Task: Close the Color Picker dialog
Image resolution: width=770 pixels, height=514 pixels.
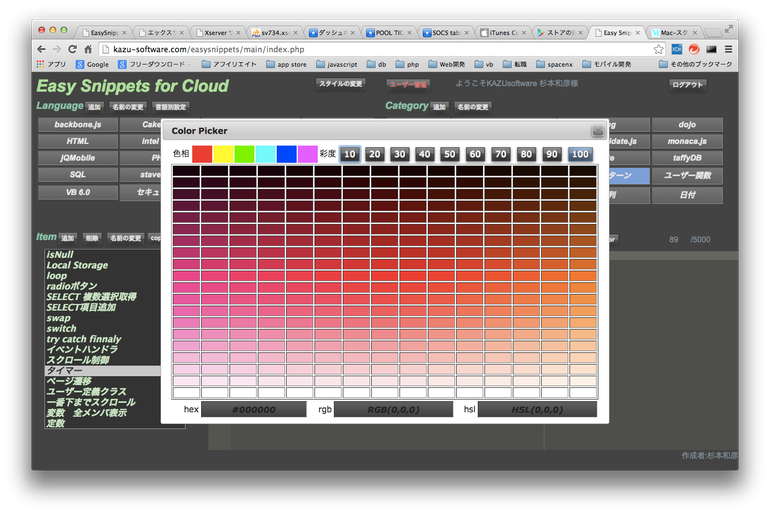Action: point(598,131)
